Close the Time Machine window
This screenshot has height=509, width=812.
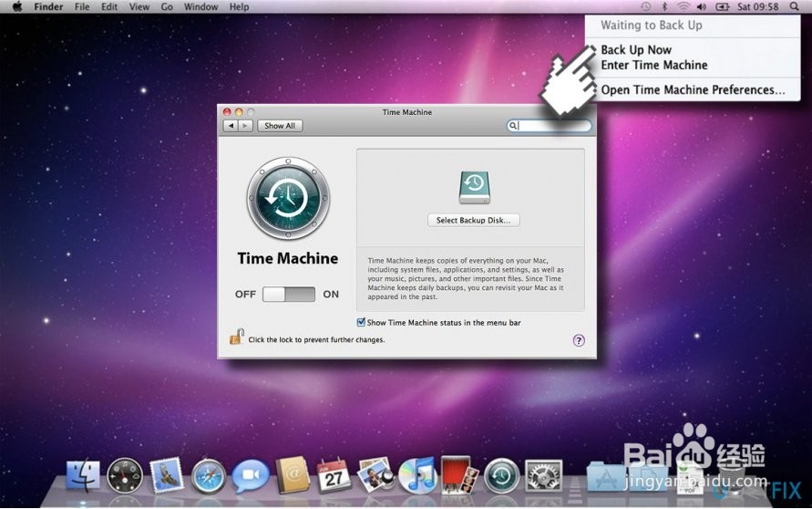click(x=227, y=112)
